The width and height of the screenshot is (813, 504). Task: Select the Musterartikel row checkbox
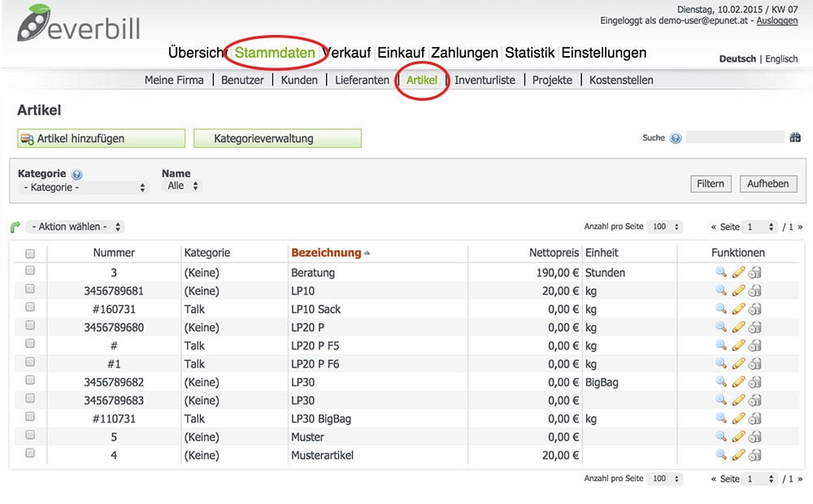pos(30,454)
